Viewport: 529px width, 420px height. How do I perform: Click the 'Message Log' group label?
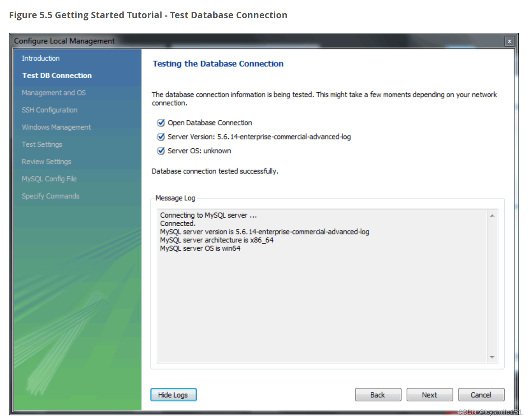tap(175, 198)
